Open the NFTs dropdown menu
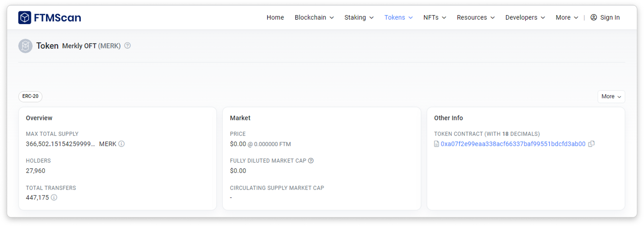 [x=435, y=17]
